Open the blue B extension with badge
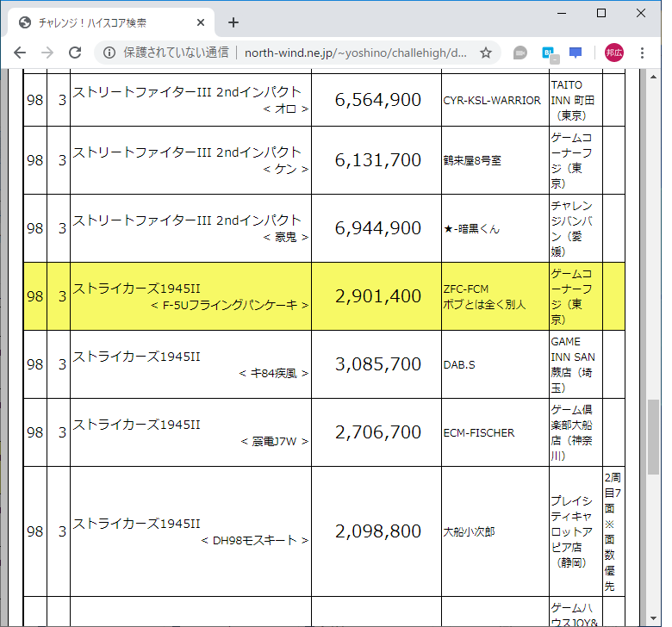Screen dimensions: 672x627 point(550,54)
